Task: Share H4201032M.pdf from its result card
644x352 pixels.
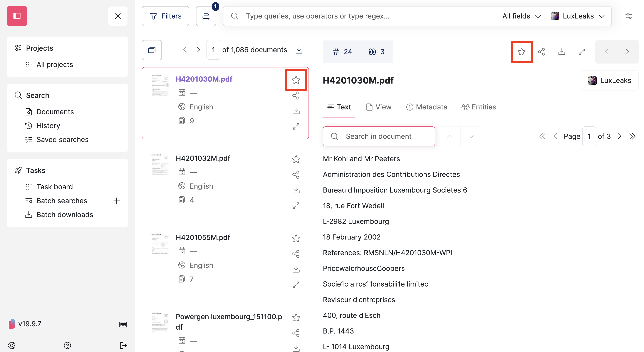Action: (x=296, y=175)
